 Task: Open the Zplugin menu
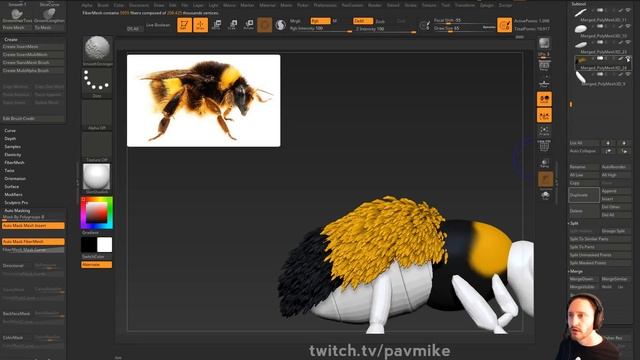(x=487, y=5)
